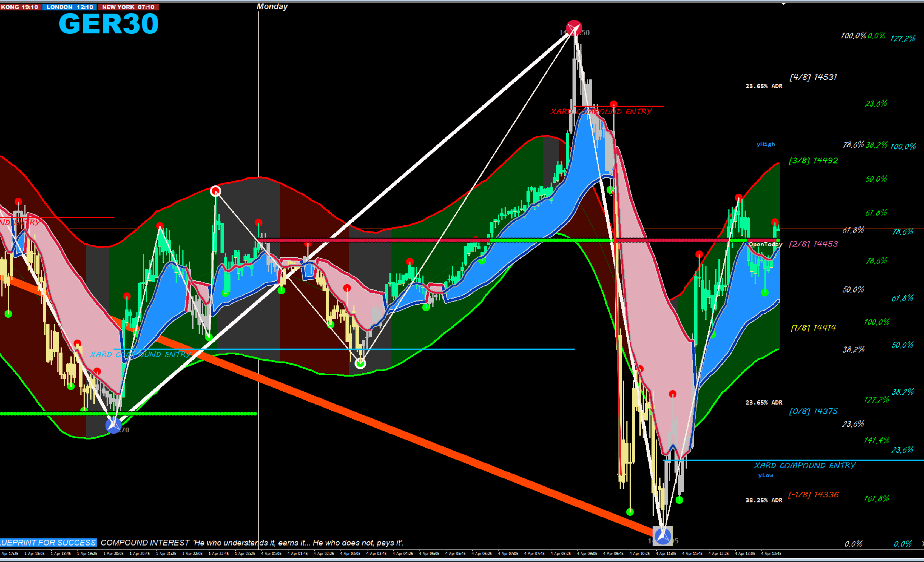924x562 pixels.
Task: Select the [4/8] 14531 level label
Action: (x=813, y=77)
